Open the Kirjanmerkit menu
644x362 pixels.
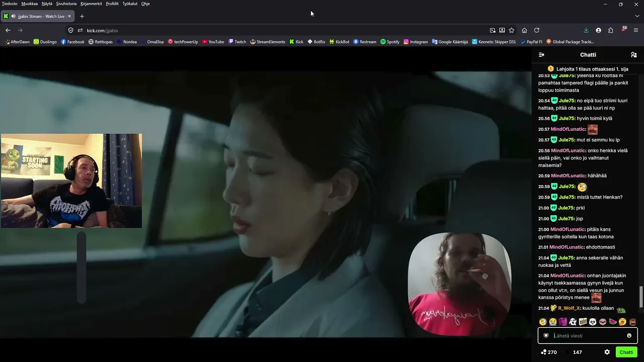click(x=91, y=4)
